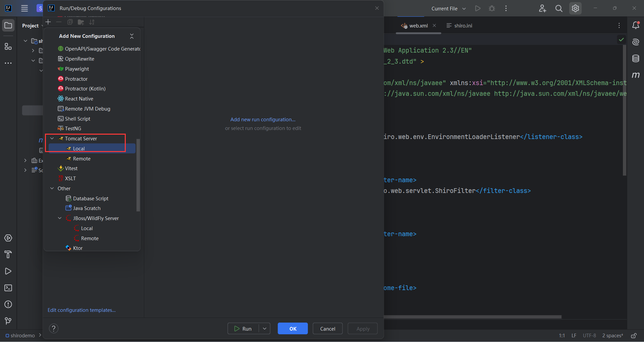The width and height of the screenshot is (644, 342).
Task: Open More Actions vertical dots in toolbar
Action: click(x=506, y=8)
